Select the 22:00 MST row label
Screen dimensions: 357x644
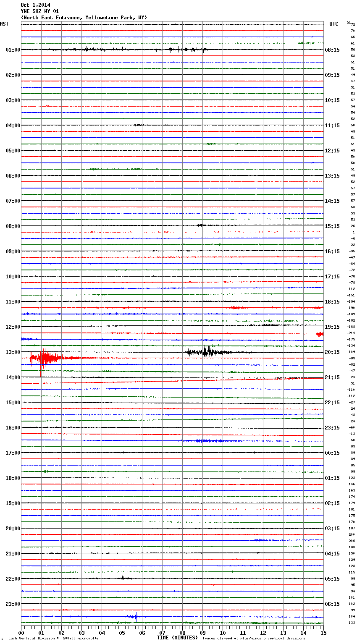[x=13, y=579]
